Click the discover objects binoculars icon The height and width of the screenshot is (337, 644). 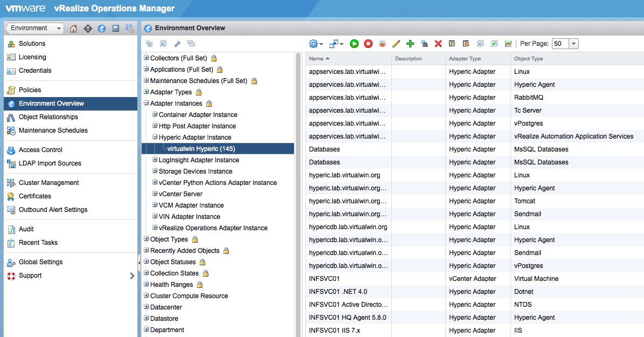pos(424,44)
